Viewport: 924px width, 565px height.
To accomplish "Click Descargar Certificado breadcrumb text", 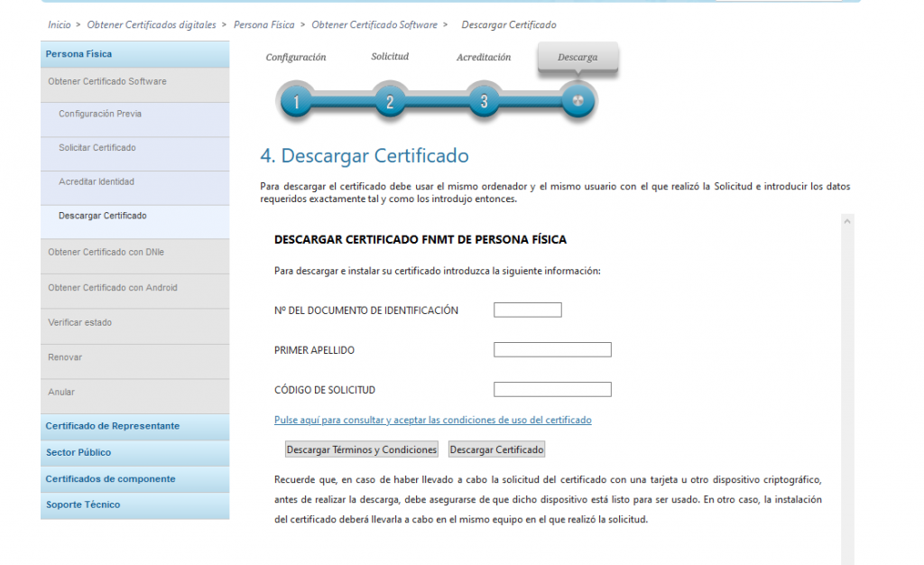I will (x=509, y=24).
